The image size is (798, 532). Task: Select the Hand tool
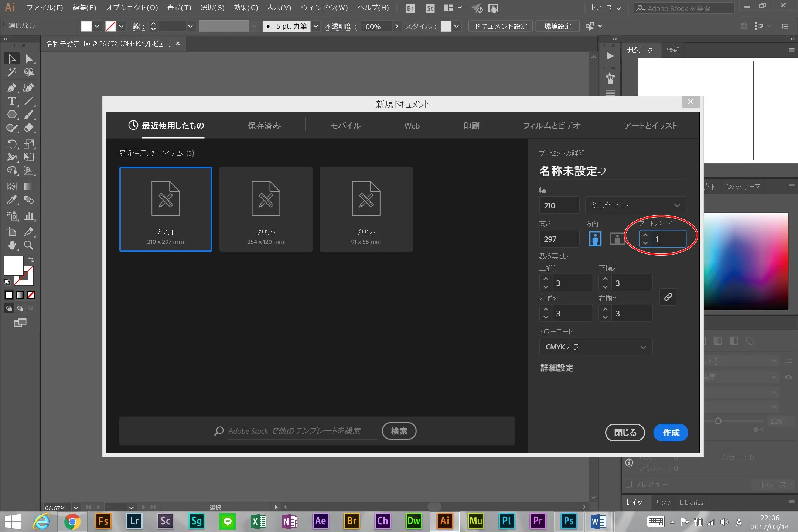click(11, 245)
